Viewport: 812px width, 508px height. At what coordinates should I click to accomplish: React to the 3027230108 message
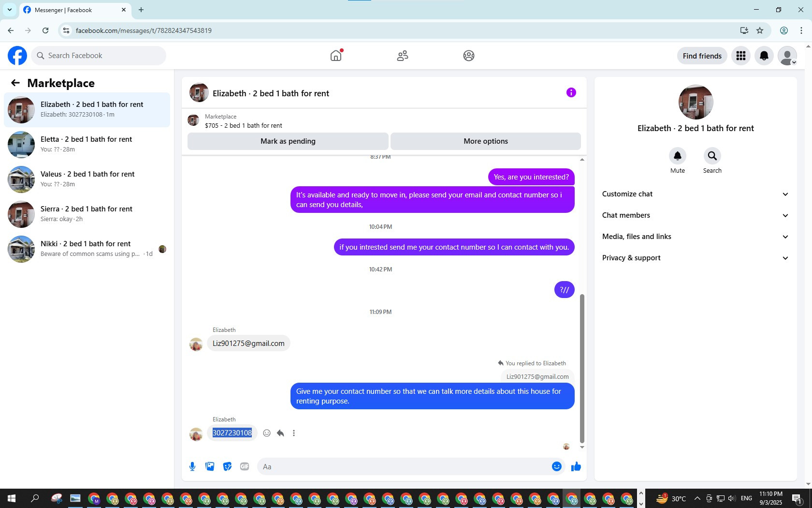click(267, 433)
